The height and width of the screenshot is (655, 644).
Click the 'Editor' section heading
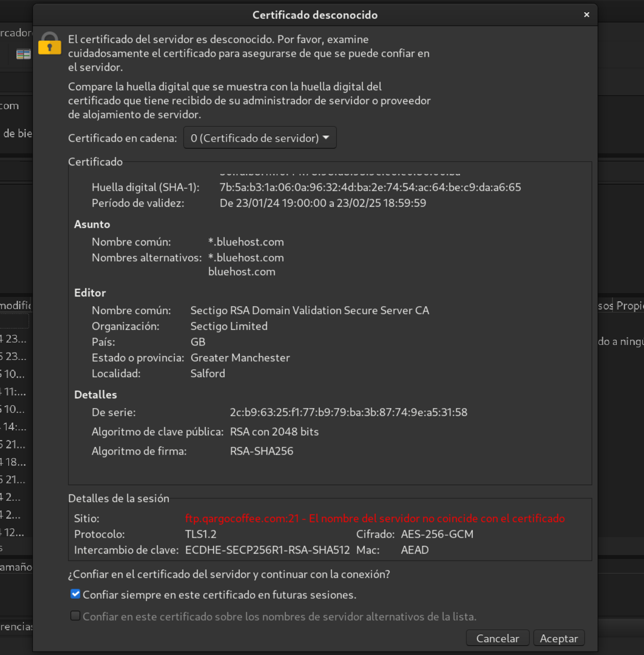tap(90, 293)
